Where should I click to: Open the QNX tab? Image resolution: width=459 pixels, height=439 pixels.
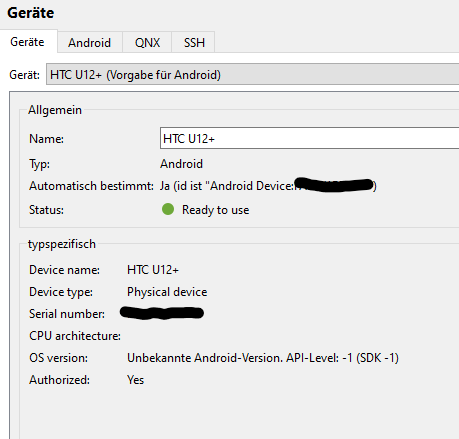[147, 43]
